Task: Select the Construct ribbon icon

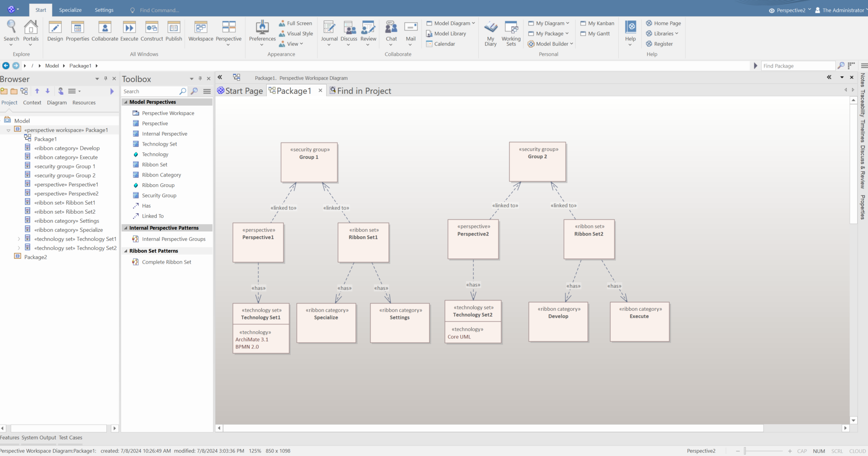Action: click(x=152, y=31)
